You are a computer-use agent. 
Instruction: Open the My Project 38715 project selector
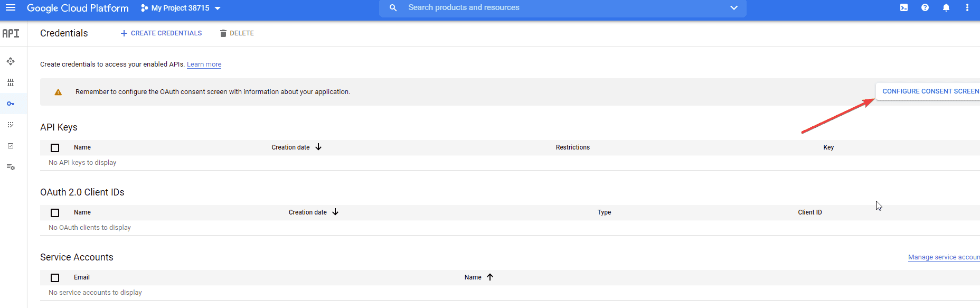click(x=181, y=8)
